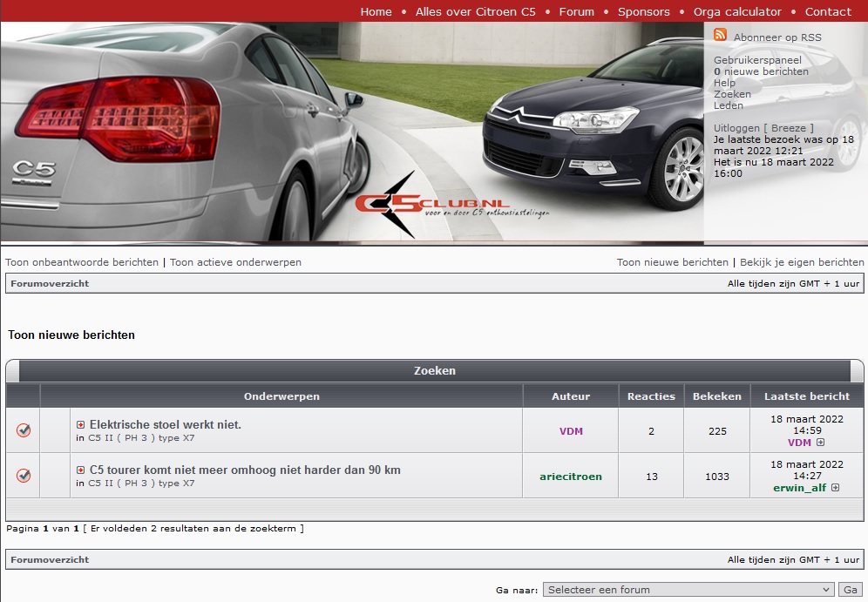Open topic 'Elektrische stoel werkt niet.'
868x602 pixels.
point(166,425)
